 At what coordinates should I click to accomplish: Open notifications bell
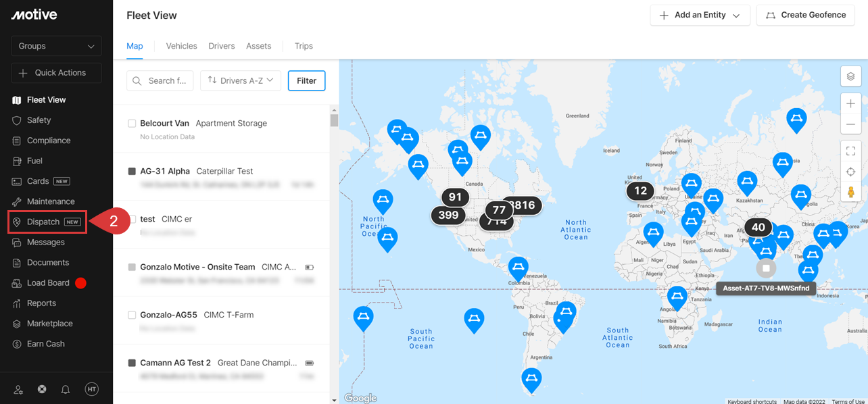click(x=66, y=389)
